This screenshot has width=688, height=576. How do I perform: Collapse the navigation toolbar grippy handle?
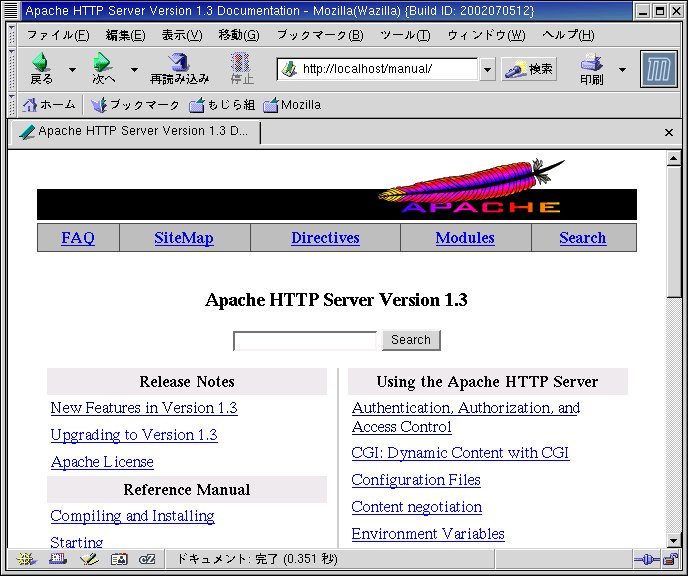coord(12,69)
